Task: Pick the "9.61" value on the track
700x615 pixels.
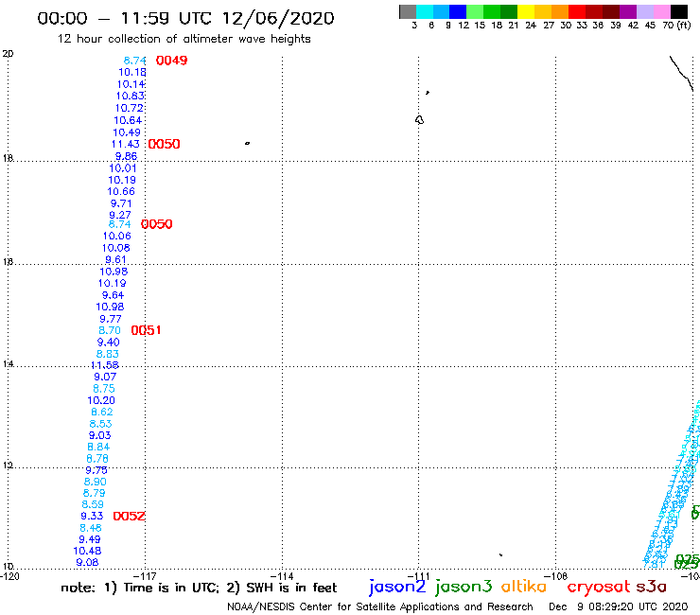Action: 115,260
